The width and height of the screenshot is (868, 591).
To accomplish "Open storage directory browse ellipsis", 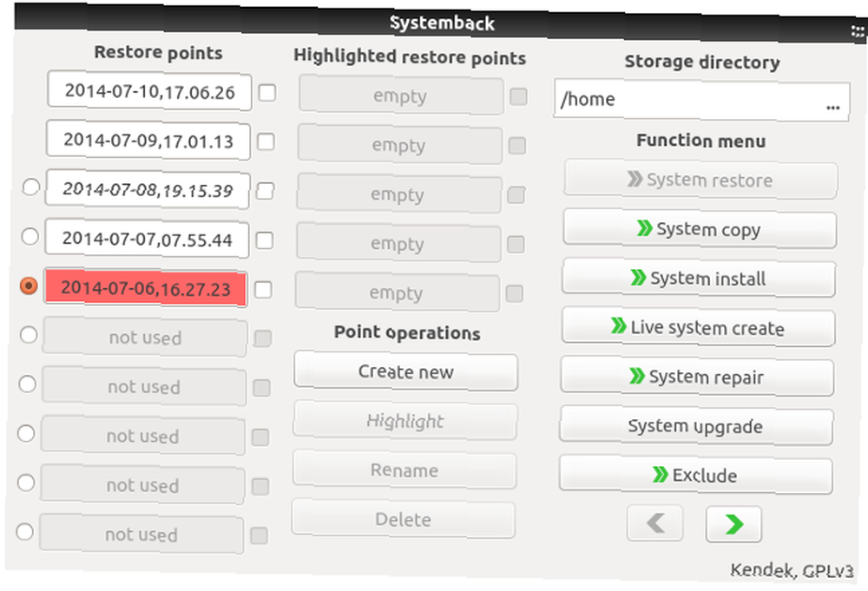I will pos(832,107).
